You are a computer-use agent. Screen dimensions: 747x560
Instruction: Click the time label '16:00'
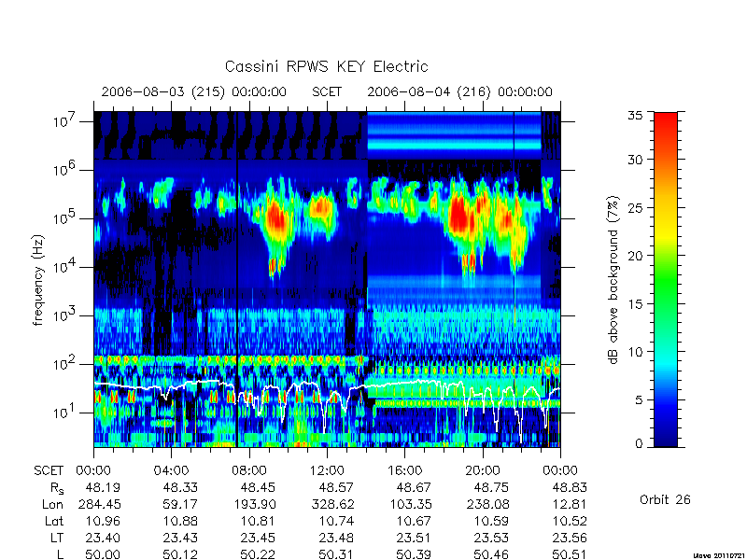tap(405, 471)
